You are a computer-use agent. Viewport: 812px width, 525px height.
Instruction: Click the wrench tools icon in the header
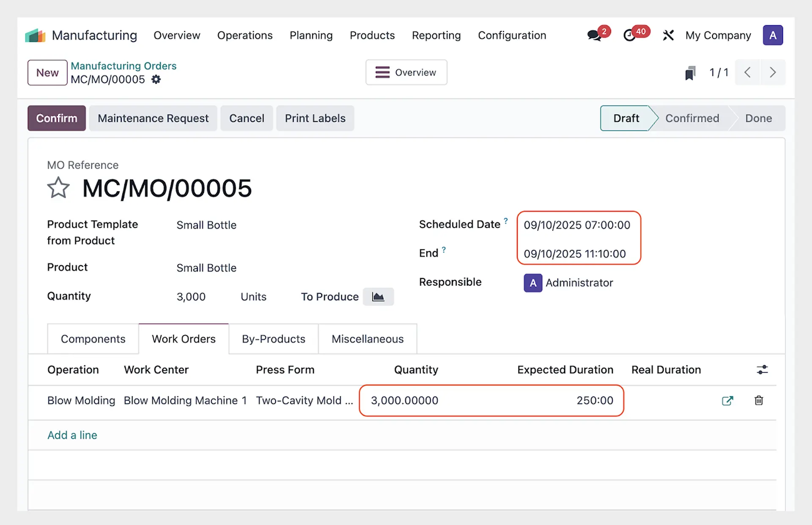point(668,36)
